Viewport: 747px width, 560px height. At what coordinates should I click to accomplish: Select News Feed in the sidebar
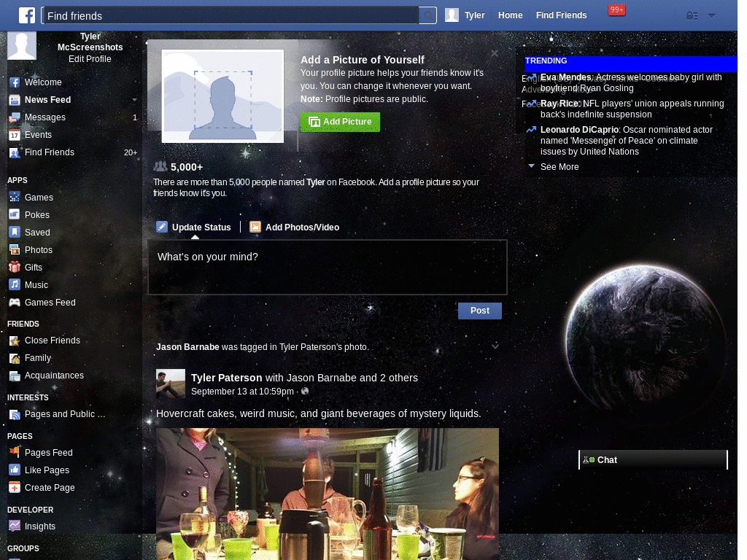[47, 100]
